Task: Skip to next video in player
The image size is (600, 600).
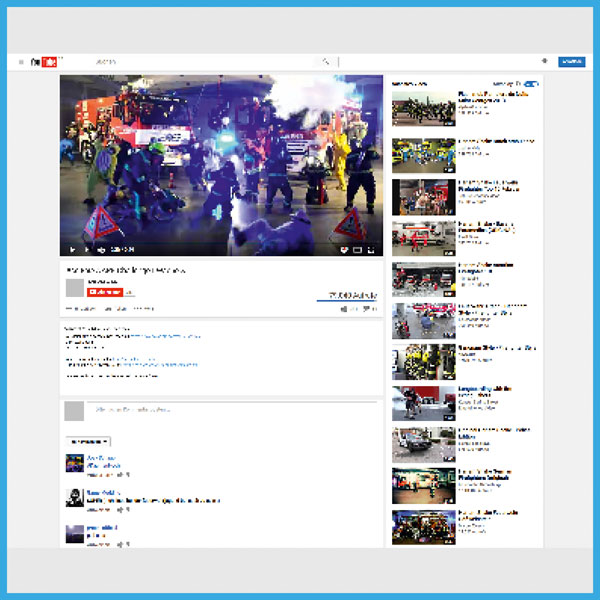Action: (x=86, y=249)
